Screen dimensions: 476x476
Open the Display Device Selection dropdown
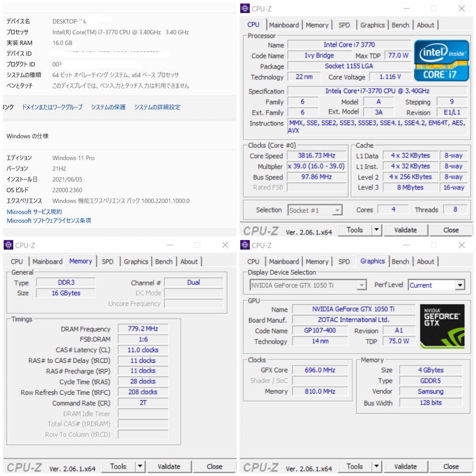308,285
